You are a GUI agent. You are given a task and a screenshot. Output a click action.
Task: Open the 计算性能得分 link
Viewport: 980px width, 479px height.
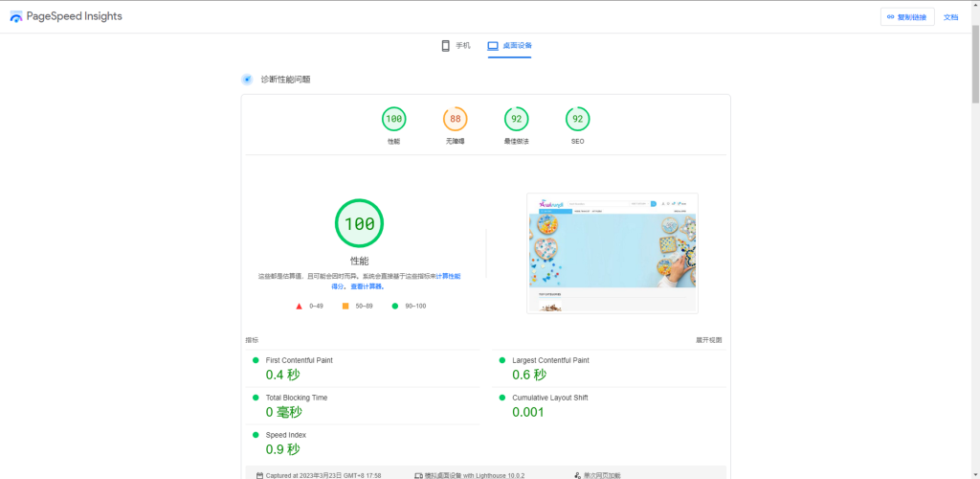coord(448,276)
